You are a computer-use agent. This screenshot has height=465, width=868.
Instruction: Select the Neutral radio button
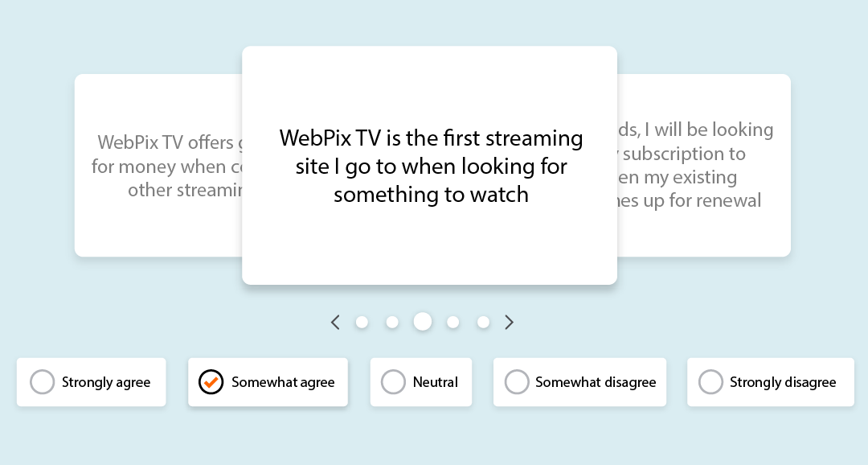pyautogui.click(x=394, y=382)
